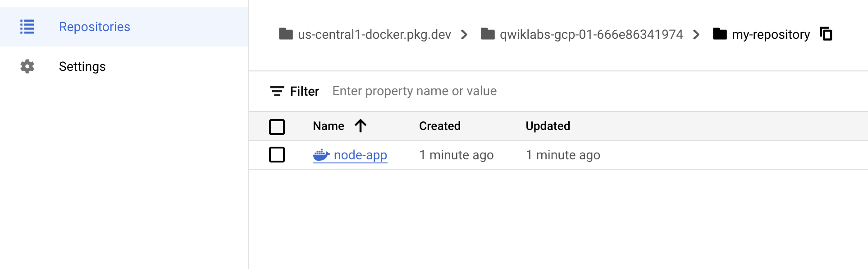Sort by the Created column header
Screen dimensions: 868x269
[439, 126]
